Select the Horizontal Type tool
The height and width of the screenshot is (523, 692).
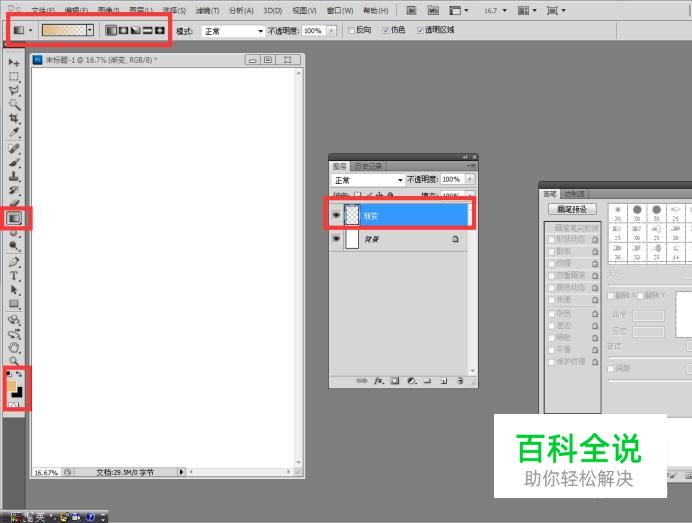coord(14,276)
